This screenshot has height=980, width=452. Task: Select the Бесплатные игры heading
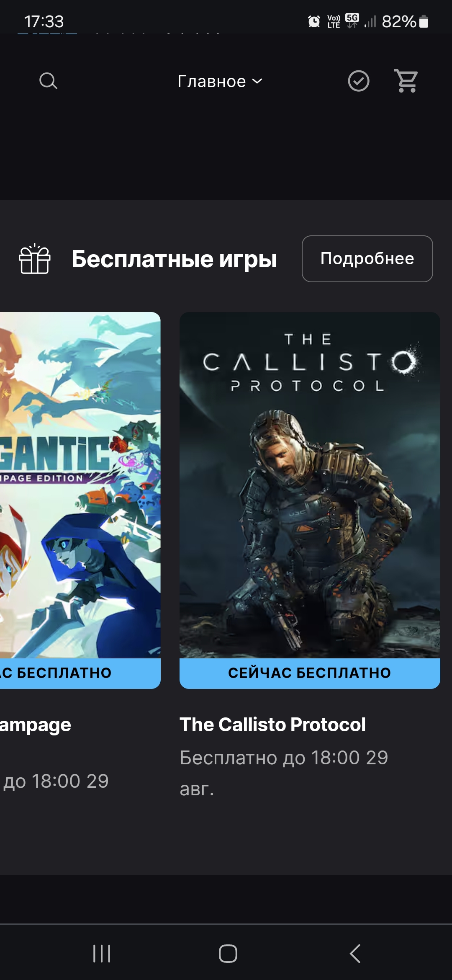click(174, 259)
